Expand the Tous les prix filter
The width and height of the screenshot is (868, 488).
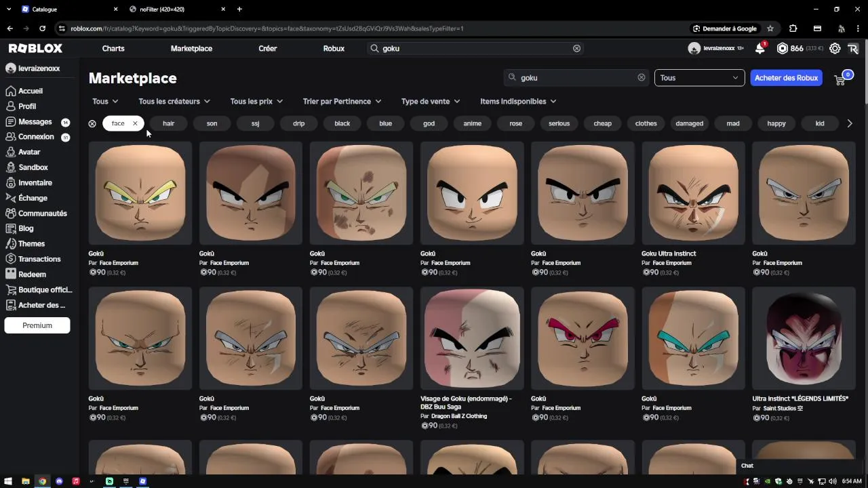pos(256,102)
